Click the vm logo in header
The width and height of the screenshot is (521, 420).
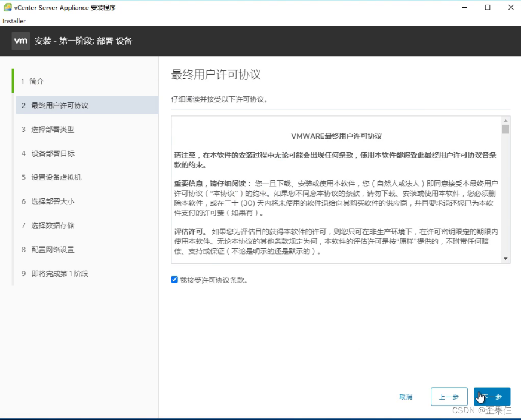click(x=20, y=41)
